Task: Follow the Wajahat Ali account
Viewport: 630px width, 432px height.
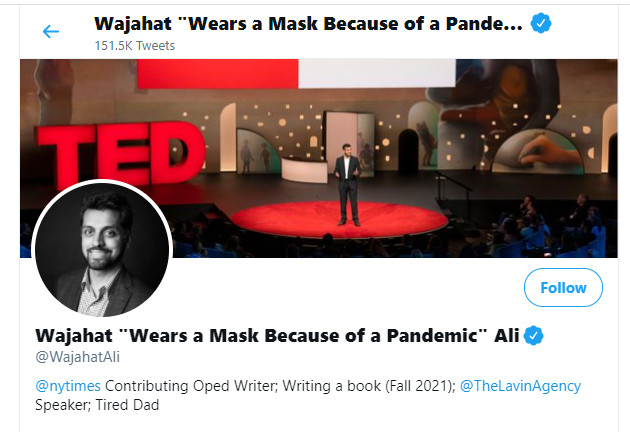Action: (x=563, y=288)
